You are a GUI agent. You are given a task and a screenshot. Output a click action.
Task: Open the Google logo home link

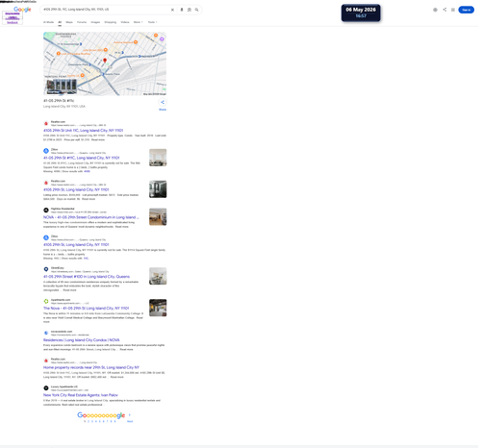22,10
